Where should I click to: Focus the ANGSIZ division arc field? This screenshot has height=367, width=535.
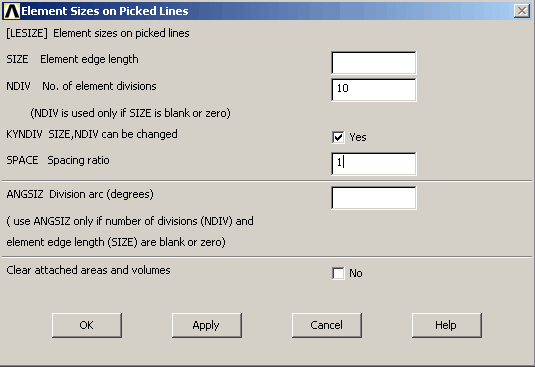click(374, 198)
